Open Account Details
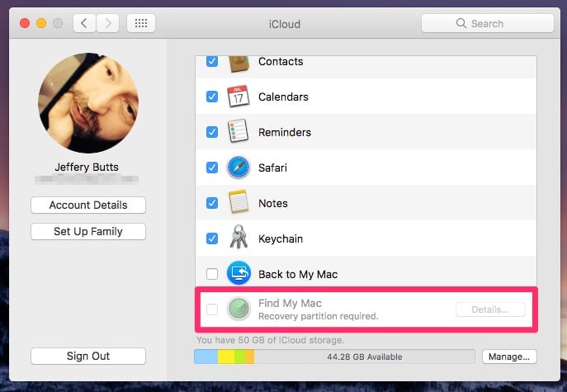 pyautogui.click(x=88, y=205)
